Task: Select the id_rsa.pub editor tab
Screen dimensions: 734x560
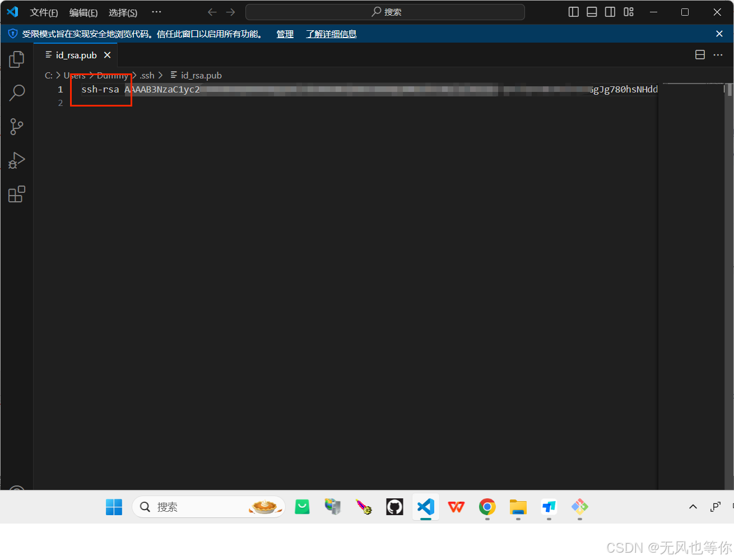Action: [76, 55]
